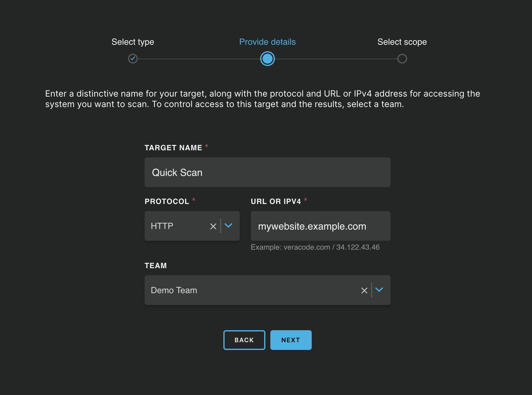The width and height of the screenshot is (532, 395).
Task: Clear the HTTP protocol selection with the X
Action: [213, 226]
